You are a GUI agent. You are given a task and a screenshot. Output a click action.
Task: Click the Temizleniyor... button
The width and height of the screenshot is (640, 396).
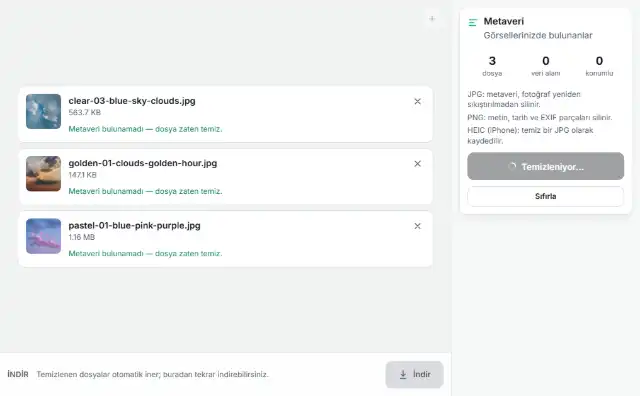[x=545, y=166]
